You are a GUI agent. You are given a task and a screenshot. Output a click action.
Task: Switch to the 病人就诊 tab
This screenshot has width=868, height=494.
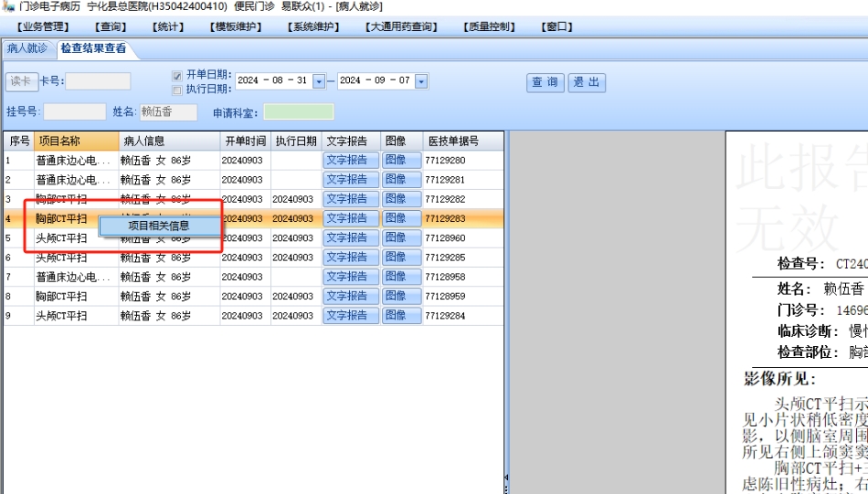pyautogui.click(x=27, y=48)
